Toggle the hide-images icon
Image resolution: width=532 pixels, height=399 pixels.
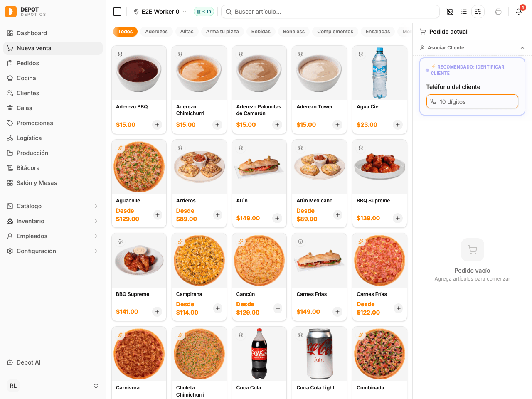pos(450,12)
